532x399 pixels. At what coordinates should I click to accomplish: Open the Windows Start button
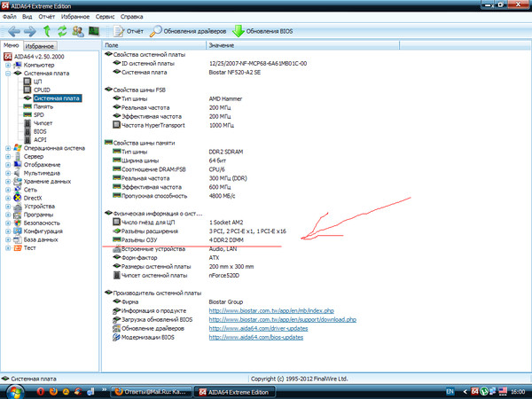14,393
